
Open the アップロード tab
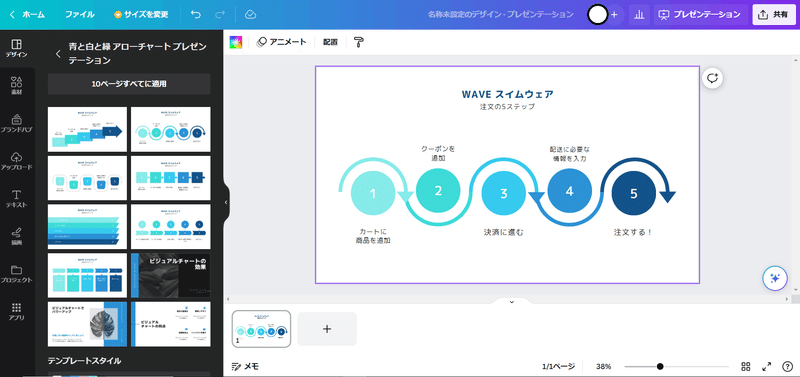17,161
